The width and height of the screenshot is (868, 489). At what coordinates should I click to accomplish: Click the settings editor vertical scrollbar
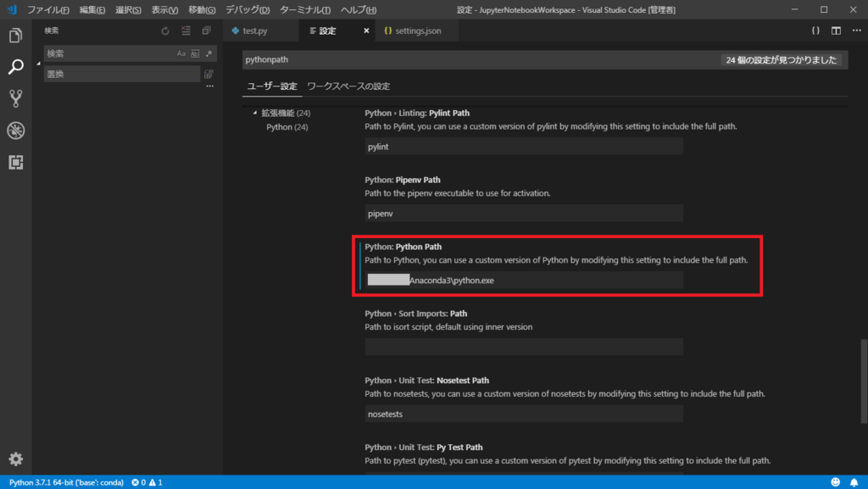pyautogui.click(x=864, y=381)
